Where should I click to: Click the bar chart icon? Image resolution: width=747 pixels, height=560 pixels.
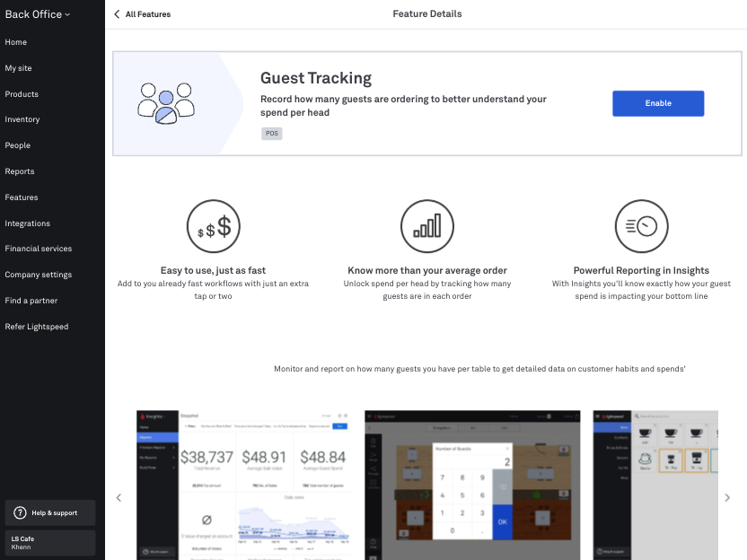click(x=427, y=226)
